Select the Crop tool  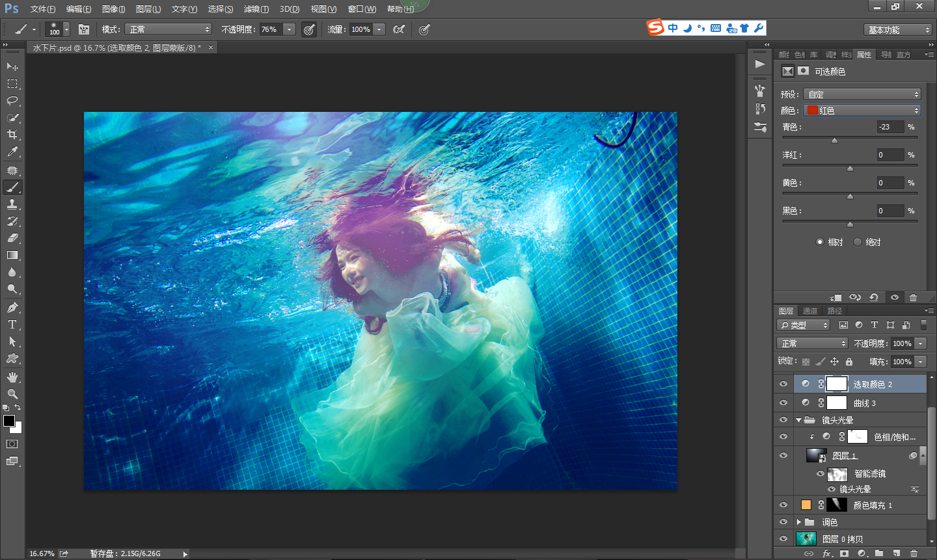coord(12,135)
